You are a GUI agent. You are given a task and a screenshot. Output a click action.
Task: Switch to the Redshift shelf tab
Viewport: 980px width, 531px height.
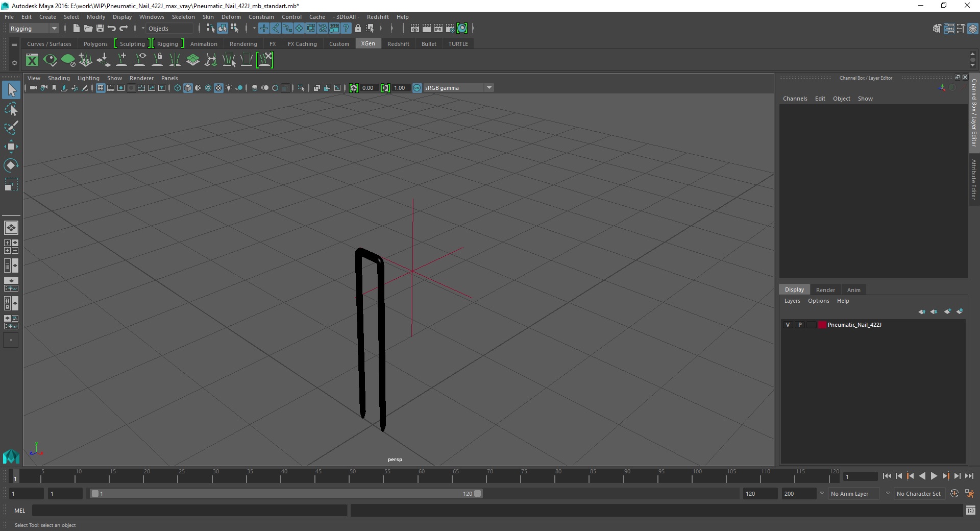point(398,44)
